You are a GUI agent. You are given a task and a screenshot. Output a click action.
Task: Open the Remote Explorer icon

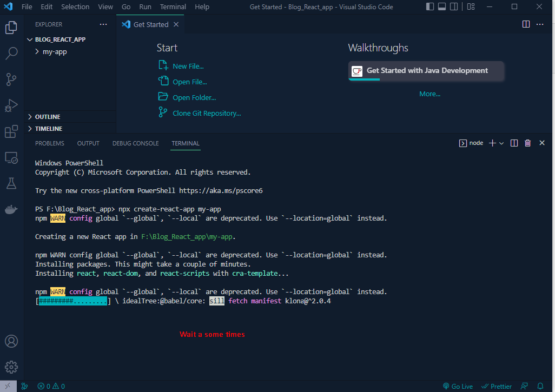click(11, 158)
